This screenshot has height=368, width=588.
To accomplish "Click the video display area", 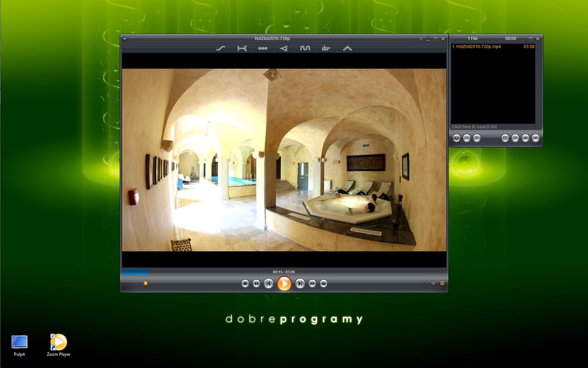I will pos(284,160).
